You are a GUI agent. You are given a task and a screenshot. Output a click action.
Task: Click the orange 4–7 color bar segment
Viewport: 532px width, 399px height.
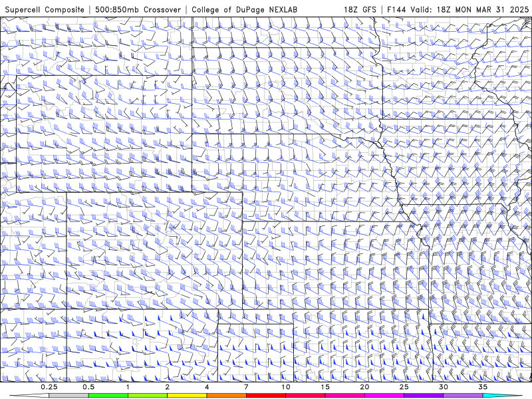tap(226, 396)
